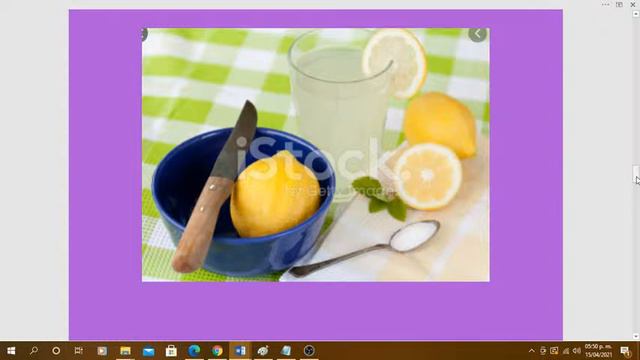Open the eye-shaped app icon on taskbar

[263, 351]
